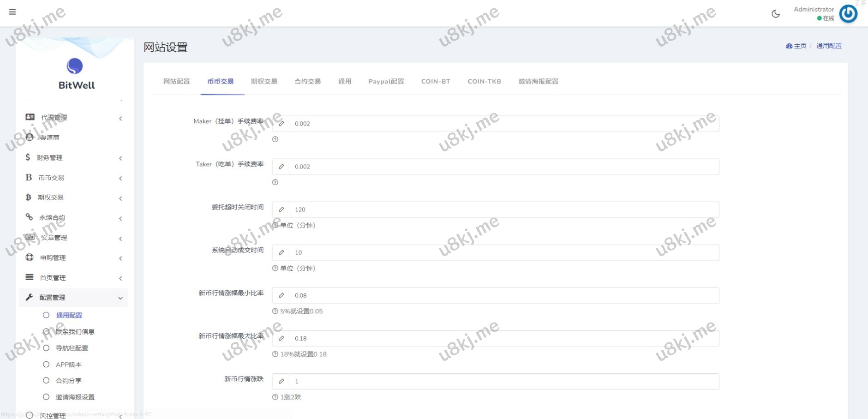
Task: Click the dollar sign 财务管理 icon
Action: point(28,157)
